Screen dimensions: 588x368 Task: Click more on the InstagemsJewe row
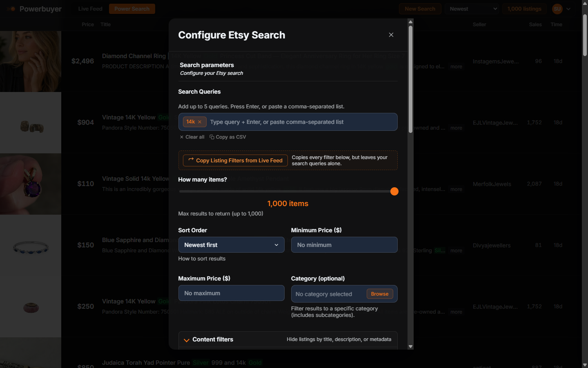[456, 67]
